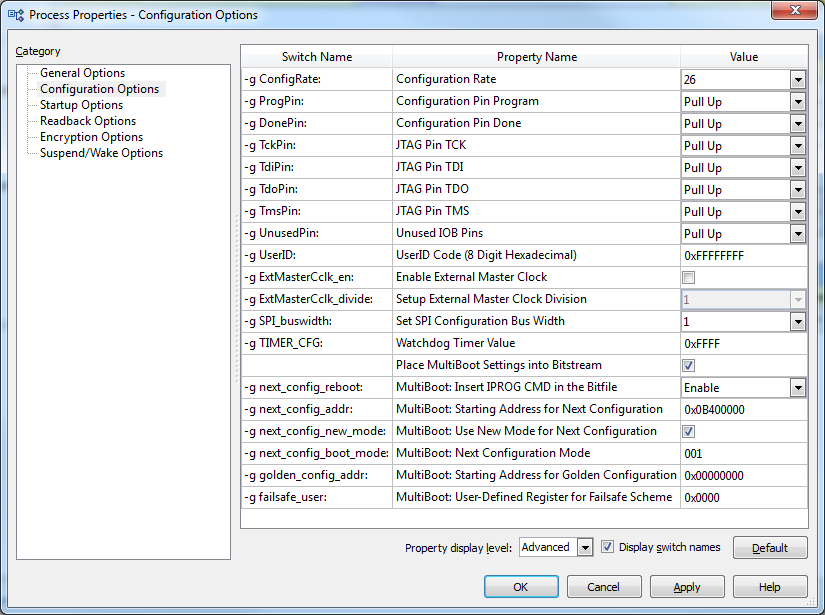The image size is (825, 615).
Task: Close the Process Properties dialog
Action: tap(794, 10)
